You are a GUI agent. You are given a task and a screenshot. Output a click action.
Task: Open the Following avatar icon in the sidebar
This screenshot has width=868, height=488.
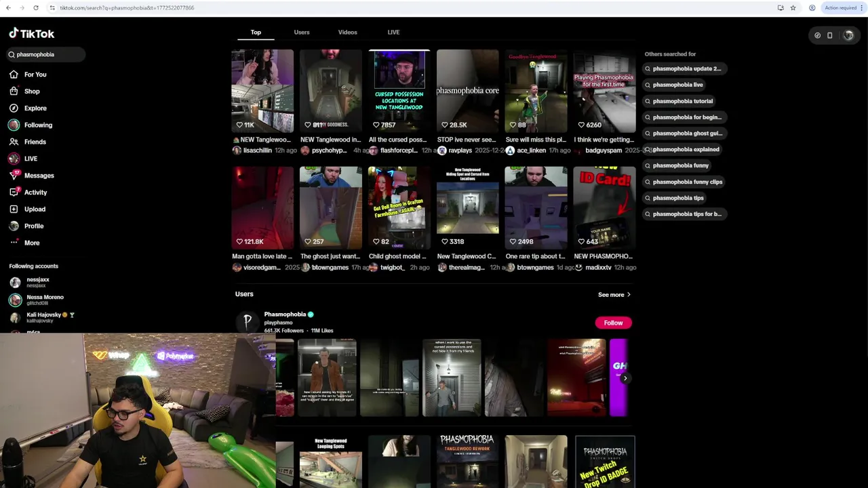coord(14,125)
